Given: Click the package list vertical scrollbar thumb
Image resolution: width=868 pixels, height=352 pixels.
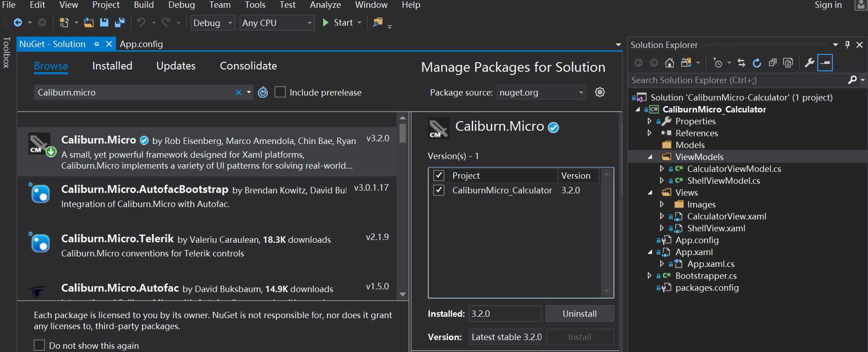Looking at the screenshot, I should coord(402,133).
